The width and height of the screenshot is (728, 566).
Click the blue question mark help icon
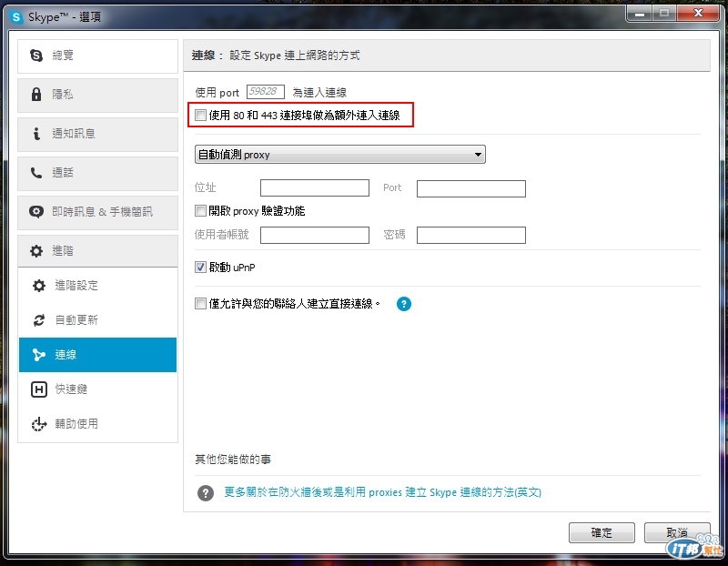404,304
